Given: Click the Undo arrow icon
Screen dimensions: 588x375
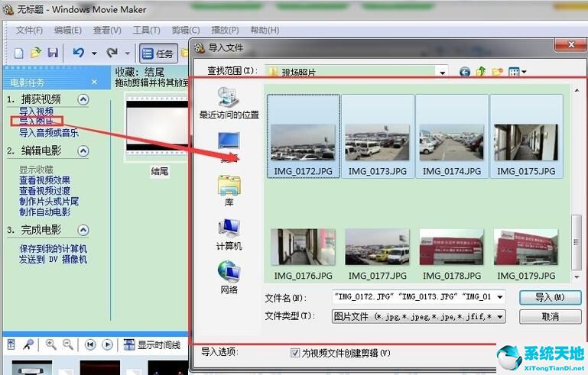Looking at the screenshot, I should [79, 53].
